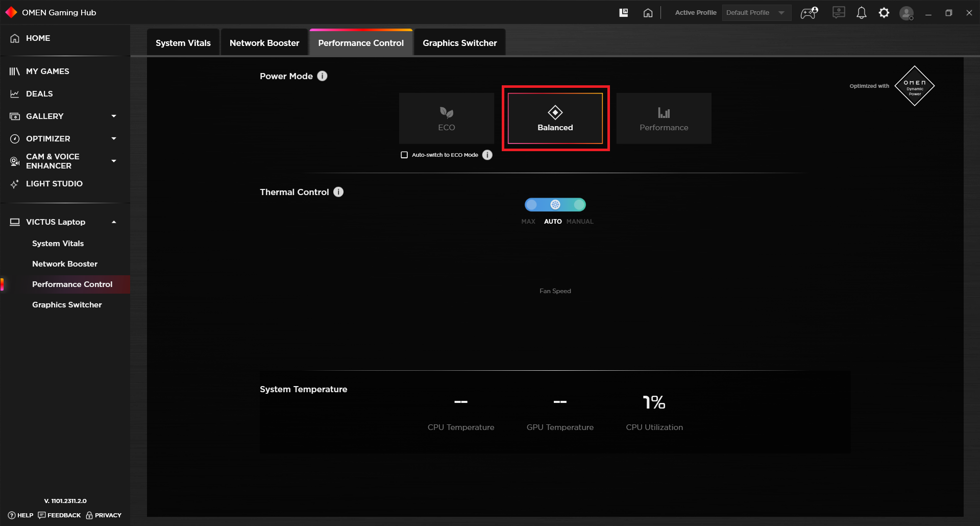The height and width of the screenshot is (526, 980).
Task: Set thermal control to MANUAL
Action: pyautogui.click(x=579, y=205)
